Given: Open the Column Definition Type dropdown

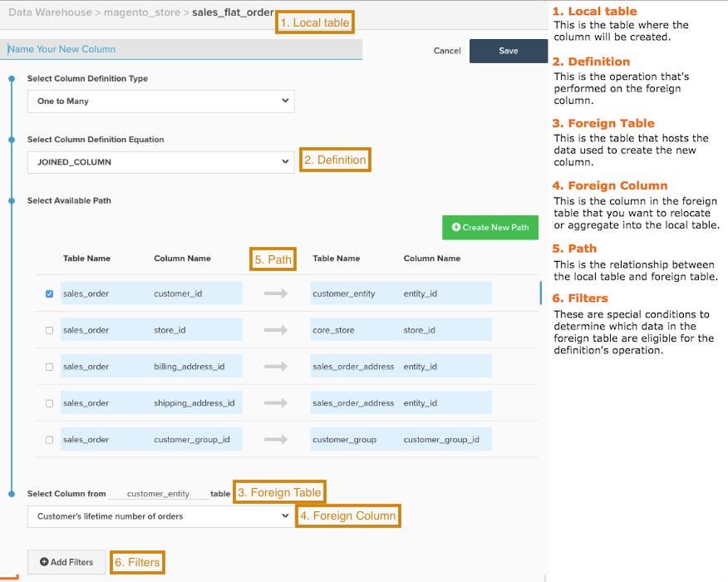Looking at the screenshot, I should coord(160,101).
